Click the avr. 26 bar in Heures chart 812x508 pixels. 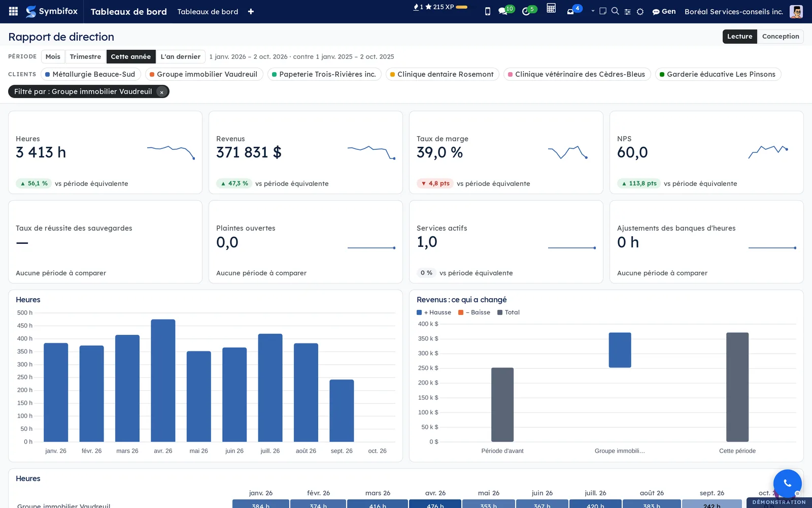click(x=163, y=380)
